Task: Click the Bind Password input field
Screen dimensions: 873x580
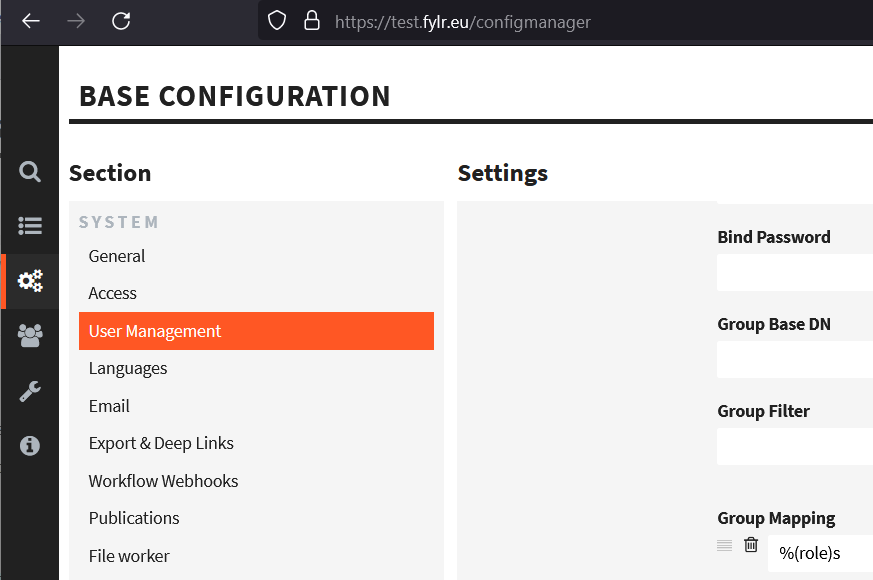Action: [x=794, y=272]
